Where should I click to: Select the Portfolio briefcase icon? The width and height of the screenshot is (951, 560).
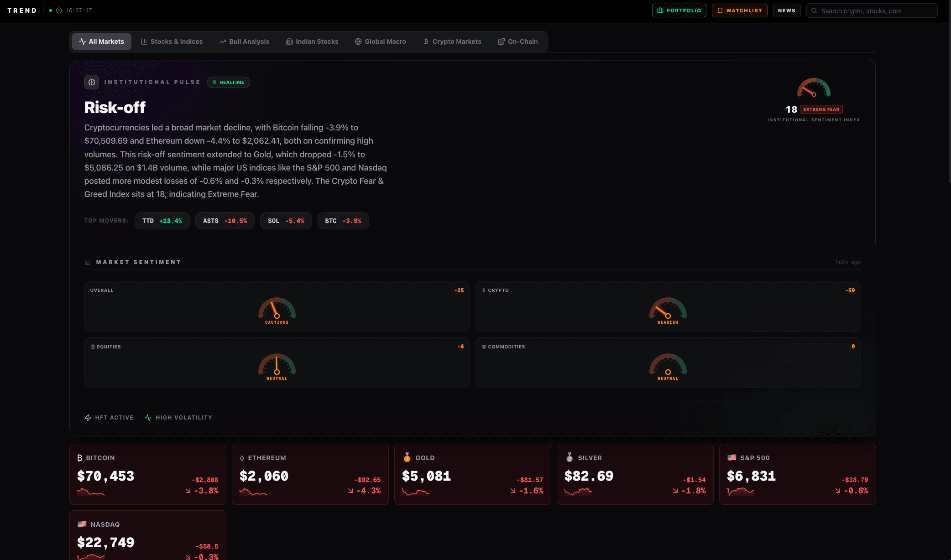coord(660,10)
